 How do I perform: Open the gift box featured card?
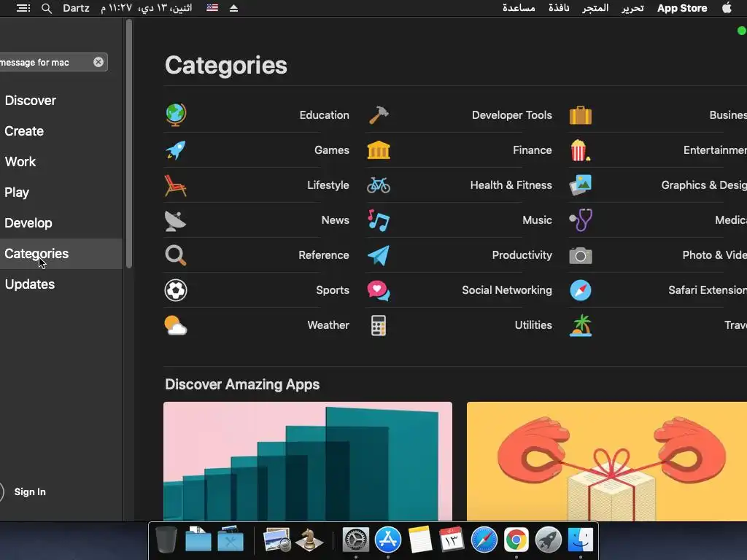click(607, 462)
